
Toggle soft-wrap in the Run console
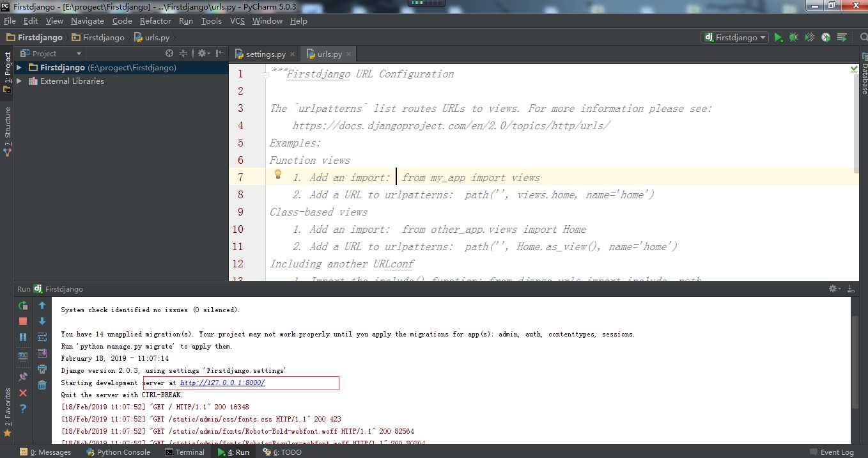[x=42, y=337]
